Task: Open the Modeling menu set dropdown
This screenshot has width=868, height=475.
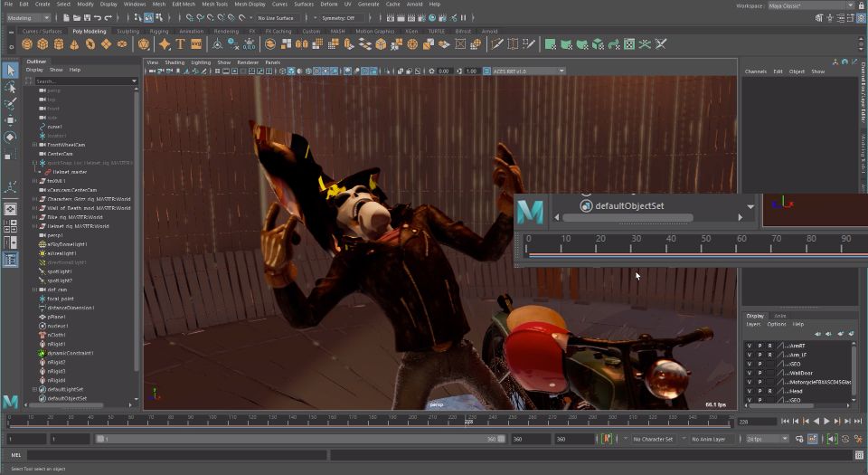Action: pyautogui.click(x=28, y=17)
